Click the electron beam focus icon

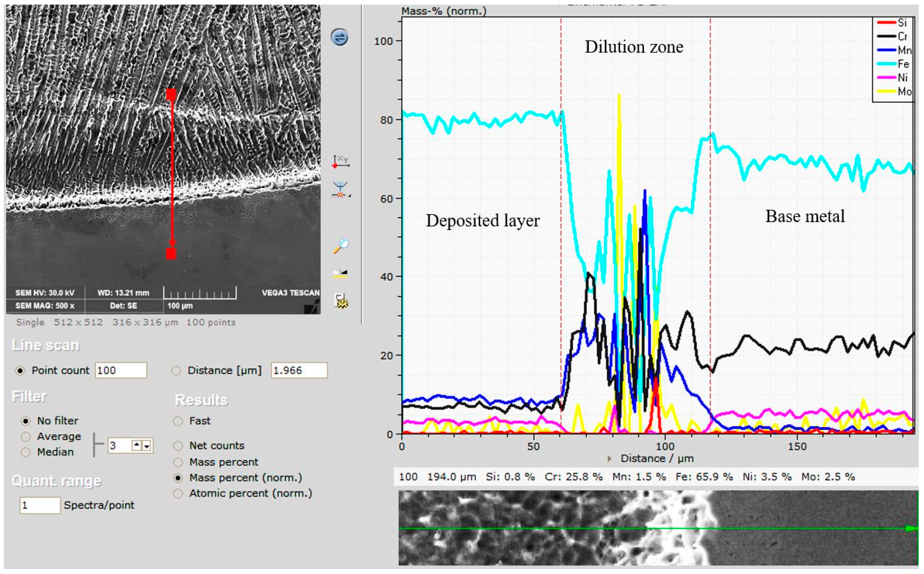[x=340, y=190]
